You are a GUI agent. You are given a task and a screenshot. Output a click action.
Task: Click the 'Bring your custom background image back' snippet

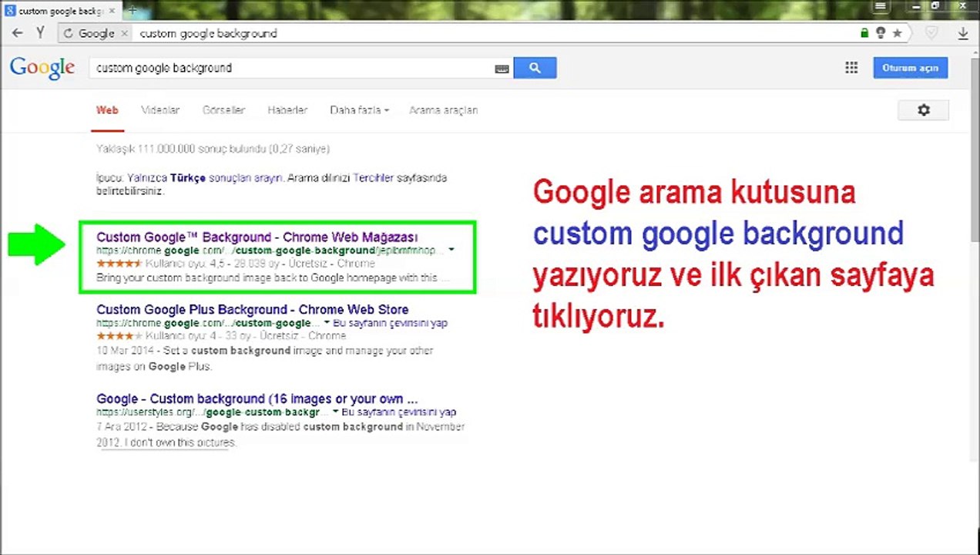(273, 277)
